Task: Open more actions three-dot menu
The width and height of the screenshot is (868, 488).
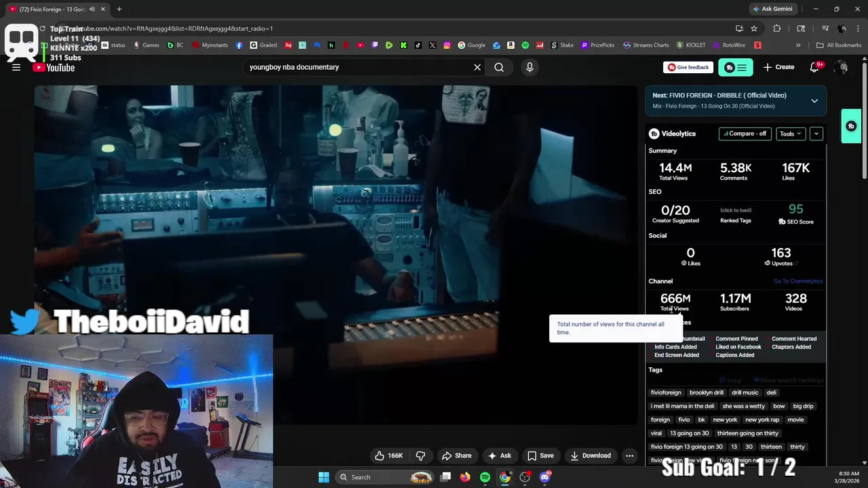Action: tap(629, 455)
